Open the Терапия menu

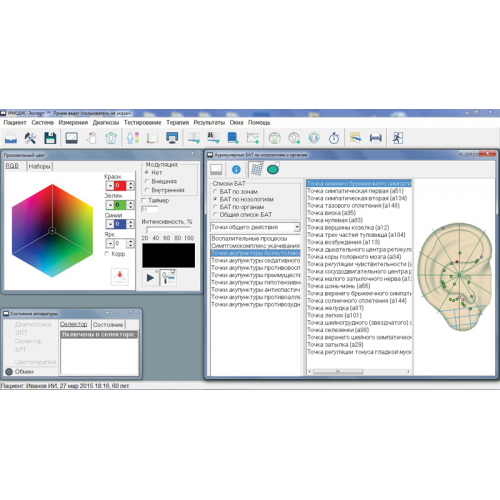pos(177,123)
